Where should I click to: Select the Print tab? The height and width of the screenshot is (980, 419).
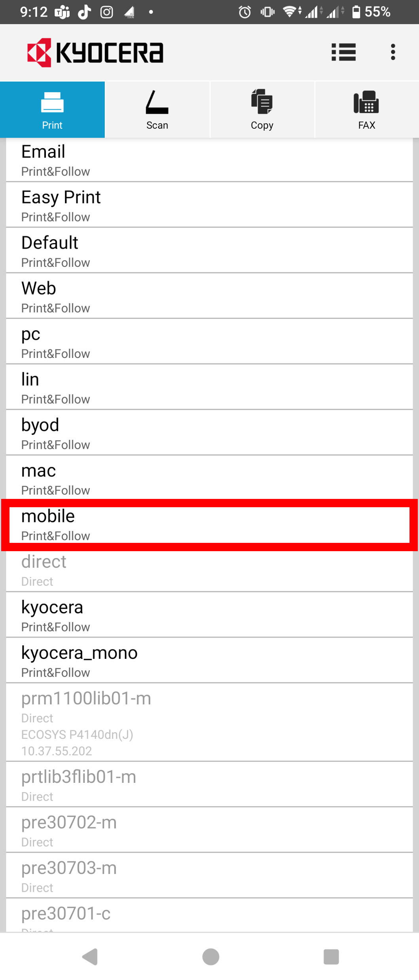[52, 110]
